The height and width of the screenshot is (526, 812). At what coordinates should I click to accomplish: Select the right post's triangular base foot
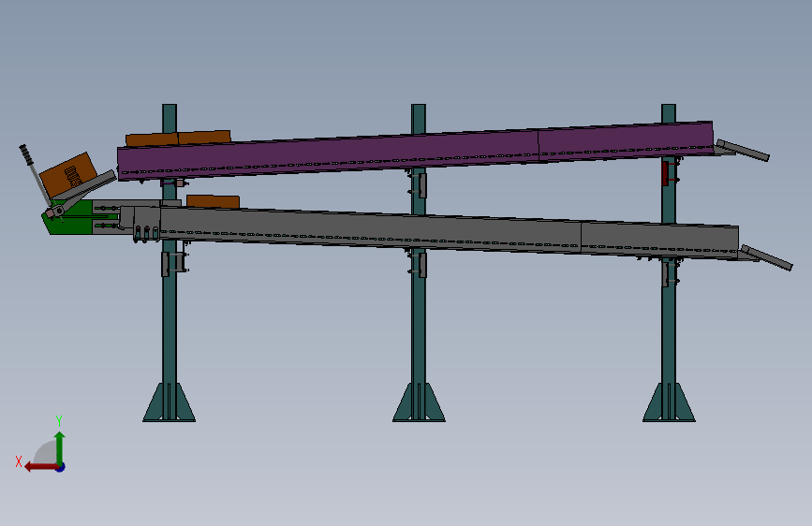pyautogui.click(x=669, y=402)
